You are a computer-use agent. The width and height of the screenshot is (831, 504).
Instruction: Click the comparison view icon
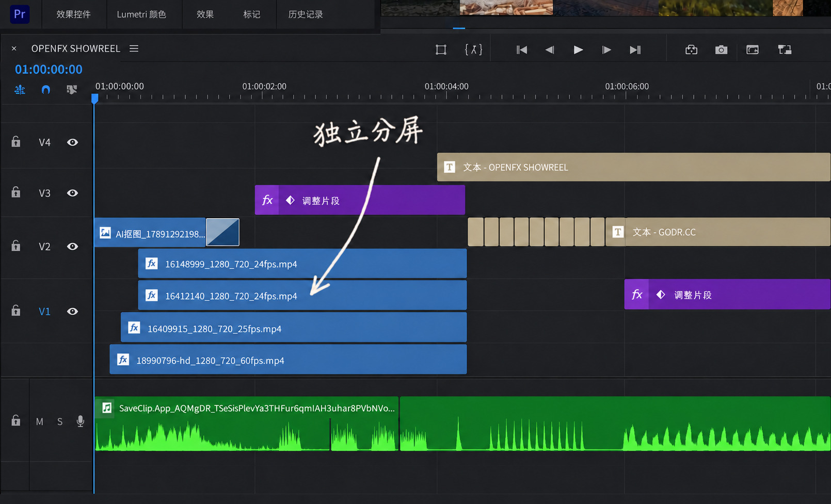pyautogui.click(x=753, y=50)
